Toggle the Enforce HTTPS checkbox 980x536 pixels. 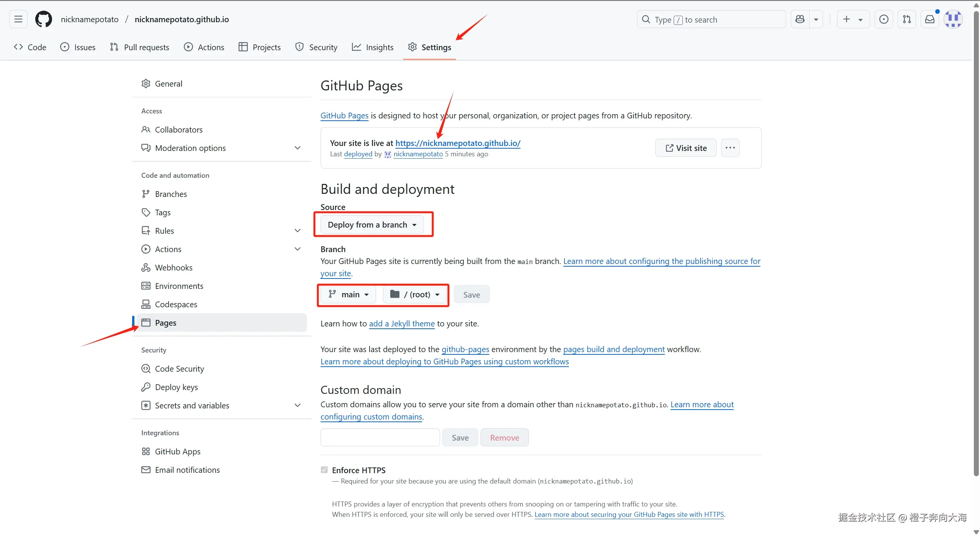pos(324,470)
